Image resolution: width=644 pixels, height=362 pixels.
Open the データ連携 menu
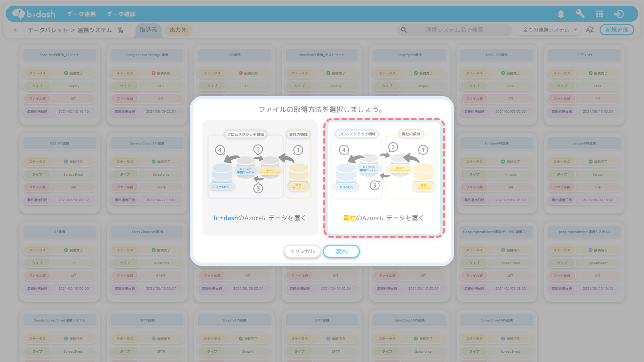pos(81,14)
